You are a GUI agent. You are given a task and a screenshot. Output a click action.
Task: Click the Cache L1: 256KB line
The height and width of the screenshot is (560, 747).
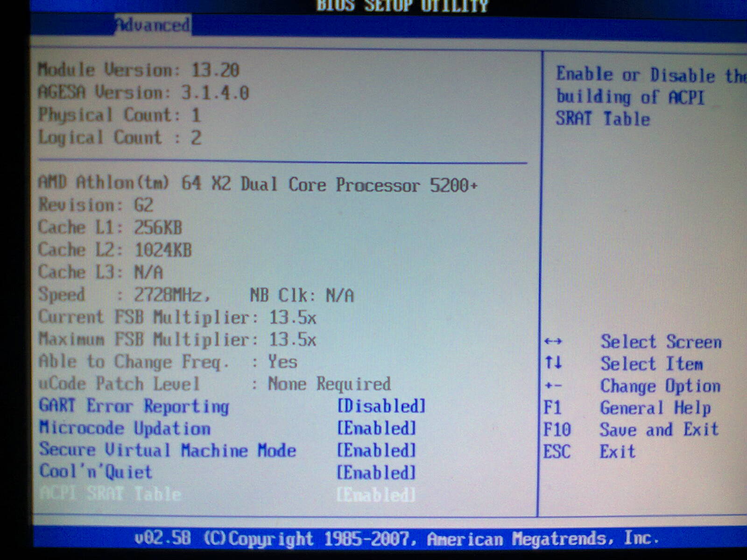coord(110,227)
